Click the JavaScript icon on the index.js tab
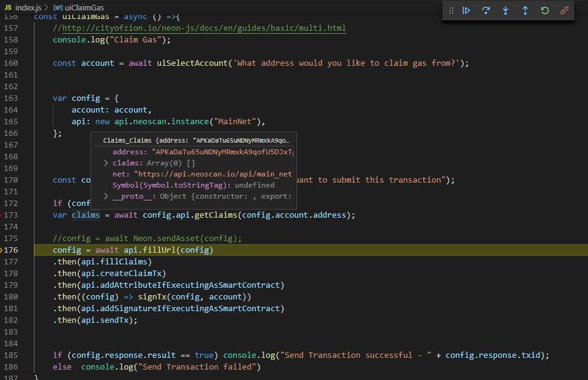Screen dimensions: 588x380 8,8
